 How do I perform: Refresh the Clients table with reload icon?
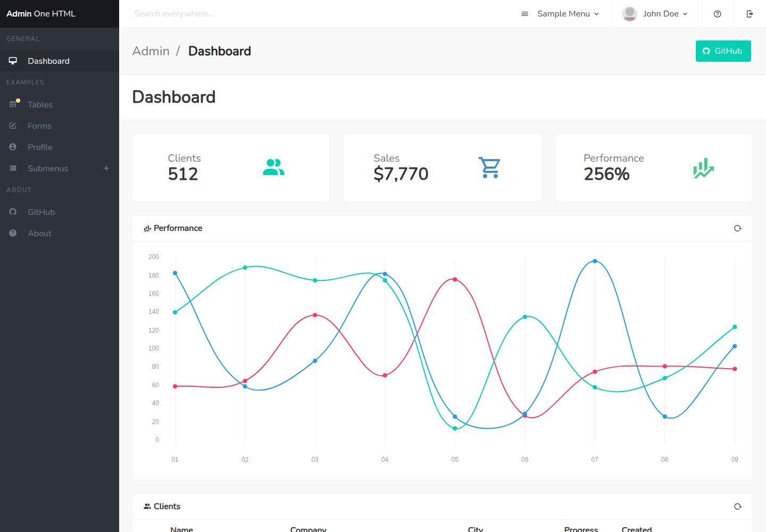pos(738,506)
